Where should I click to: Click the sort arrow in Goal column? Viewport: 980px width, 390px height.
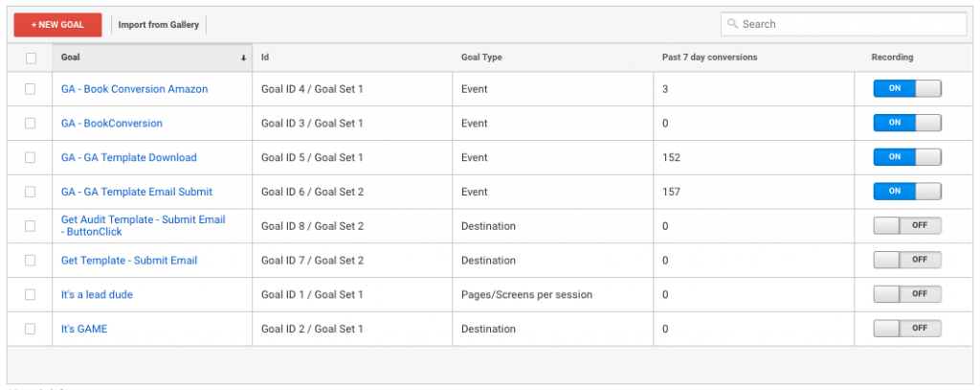(243, 58)
